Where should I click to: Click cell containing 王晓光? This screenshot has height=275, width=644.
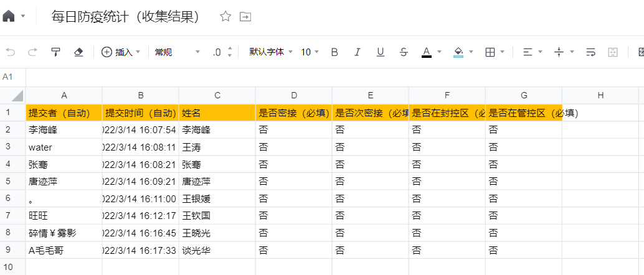pos(217,233)
